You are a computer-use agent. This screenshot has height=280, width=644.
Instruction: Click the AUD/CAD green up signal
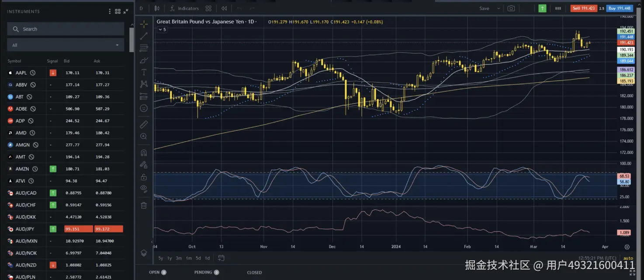click(x=53, y=193)
